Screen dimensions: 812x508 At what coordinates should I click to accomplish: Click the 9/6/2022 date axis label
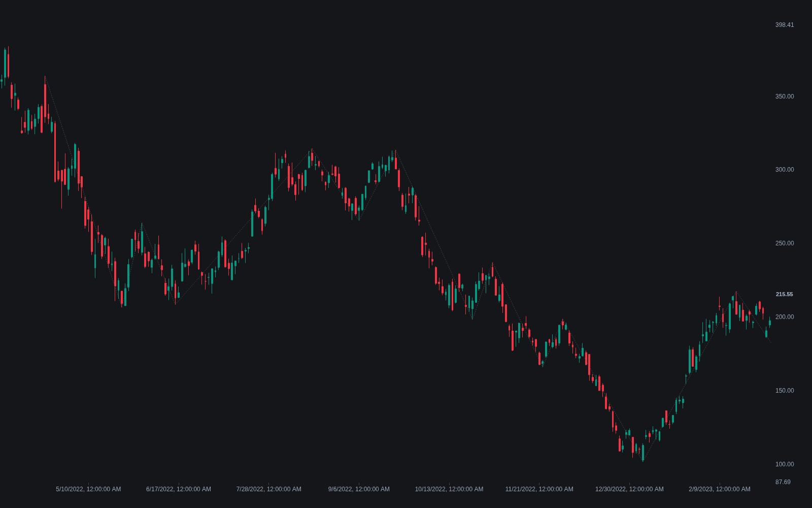(x=359, y=489)
